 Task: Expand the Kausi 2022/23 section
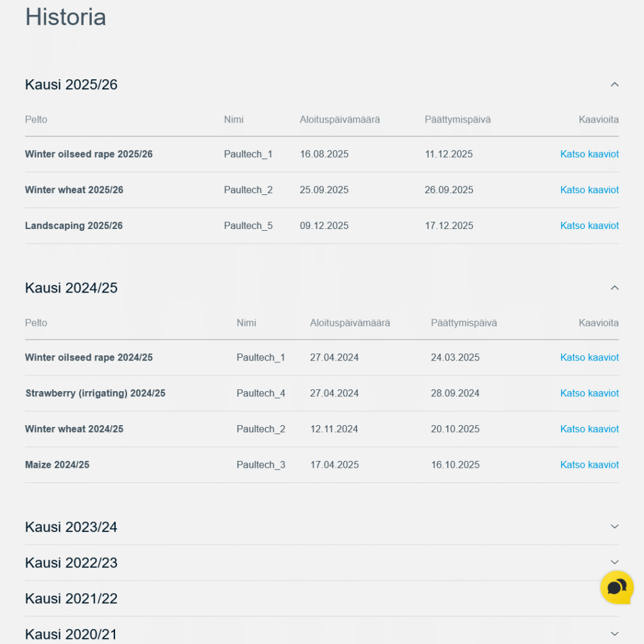pos(614,562)
